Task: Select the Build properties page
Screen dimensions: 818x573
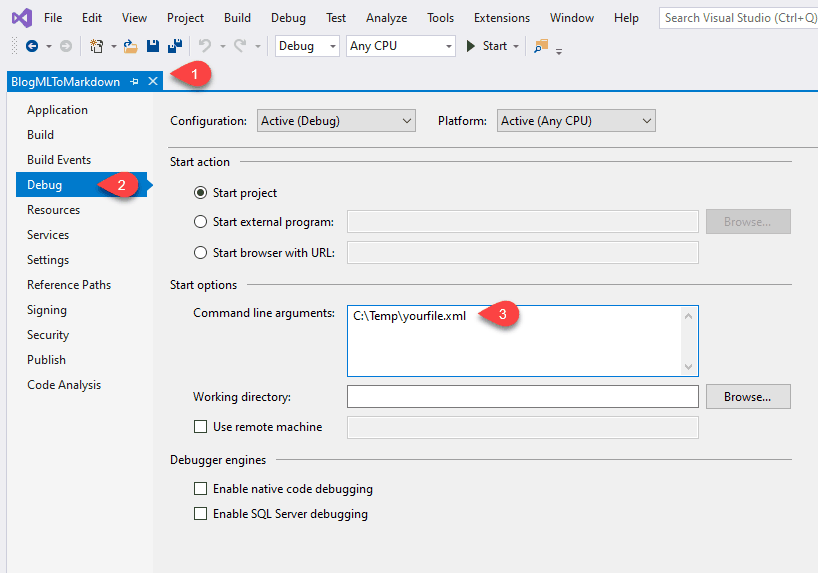Action: pos(40,135)
